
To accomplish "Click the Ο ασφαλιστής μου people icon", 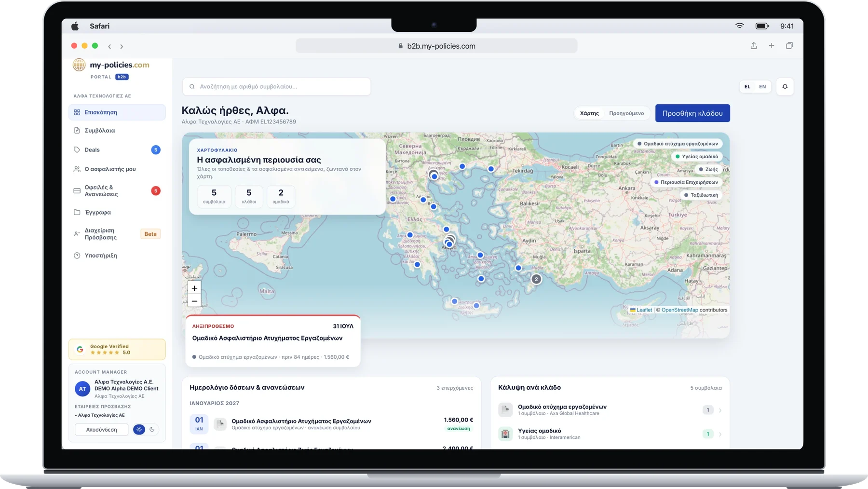I will [77, 169].
